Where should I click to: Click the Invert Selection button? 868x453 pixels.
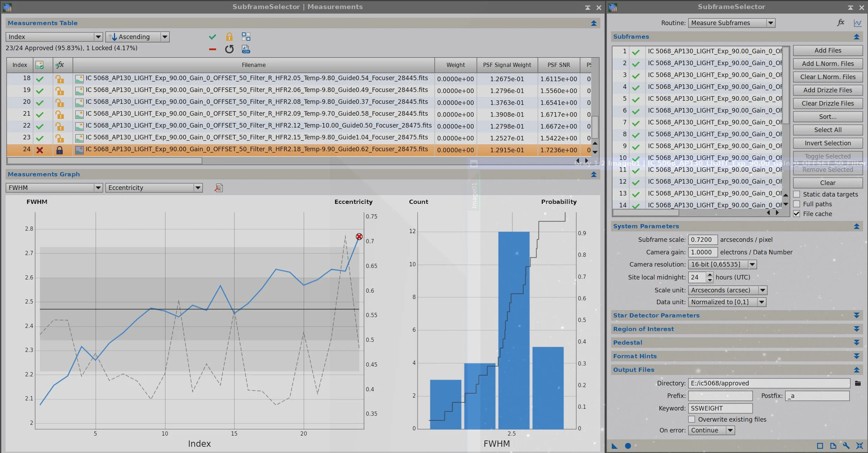coord(828,143)
